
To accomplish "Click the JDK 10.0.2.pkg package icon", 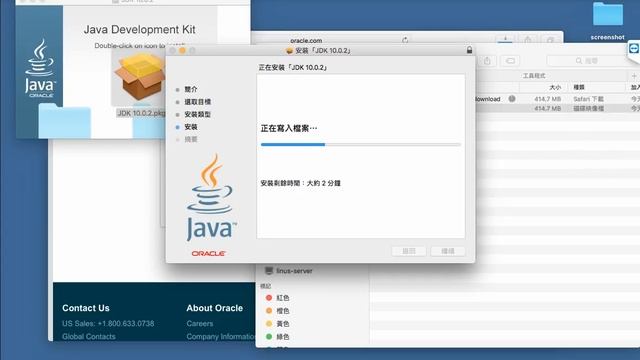I will pyautogui.click(x=140, y=78).
